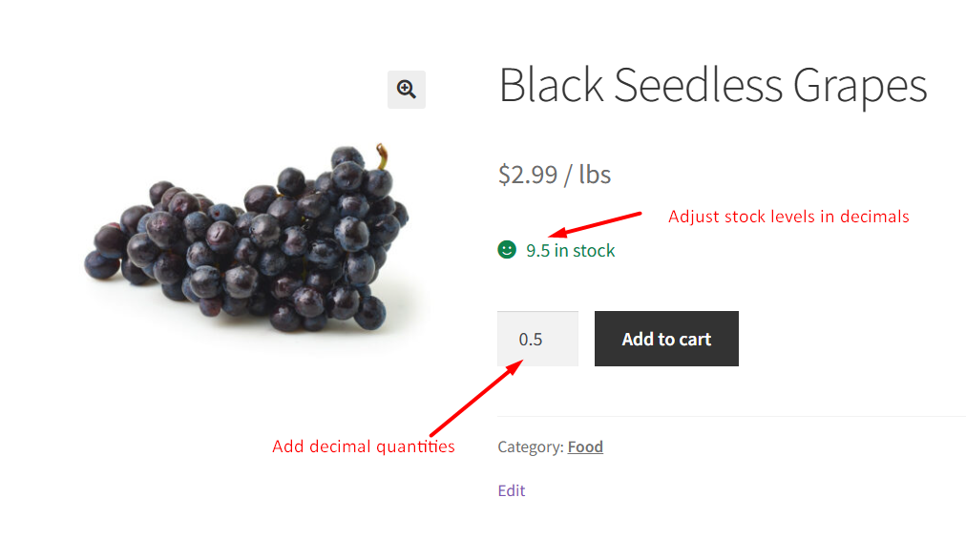Click the lbs unit label

tap(595, 175)
